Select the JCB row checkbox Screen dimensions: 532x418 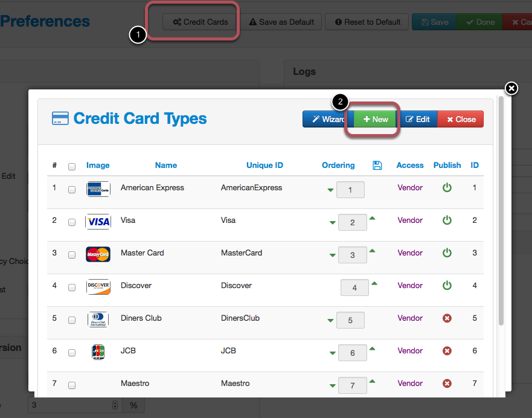point(72,353)
